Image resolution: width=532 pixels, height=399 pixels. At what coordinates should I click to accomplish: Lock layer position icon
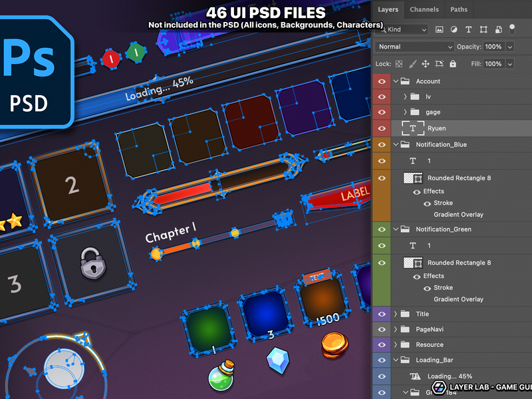pos(426,64)
